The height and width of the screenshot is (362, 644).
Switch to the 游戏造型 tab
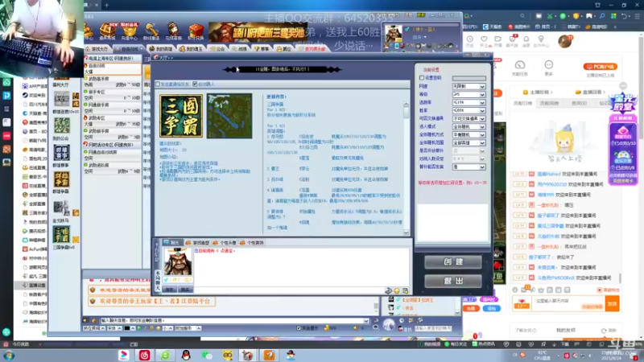tap(198, 243)
